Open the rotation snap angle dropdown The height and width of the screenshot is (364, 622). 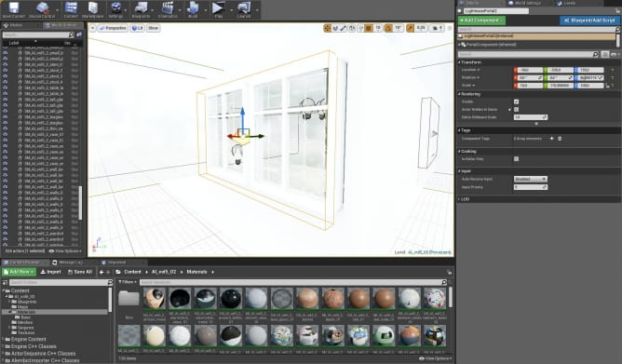[x=399, y=28]
